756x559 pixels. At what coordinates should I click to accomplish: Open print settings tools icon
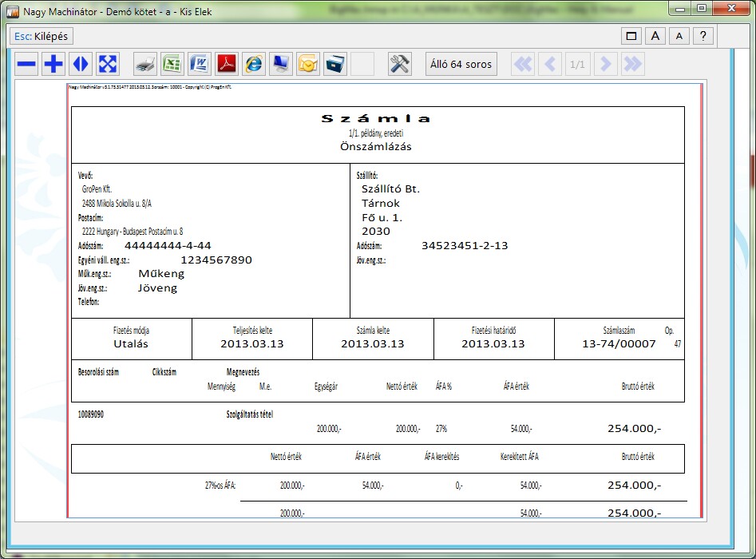point(399,64)
